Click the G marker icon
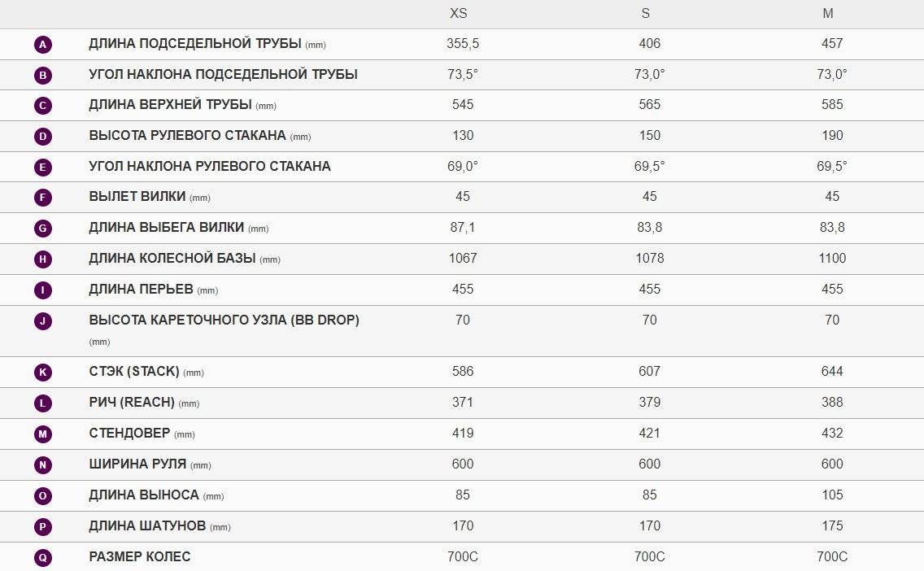This screenshot has height=571, width=924. pyautogui.click(x=43, y=228)
